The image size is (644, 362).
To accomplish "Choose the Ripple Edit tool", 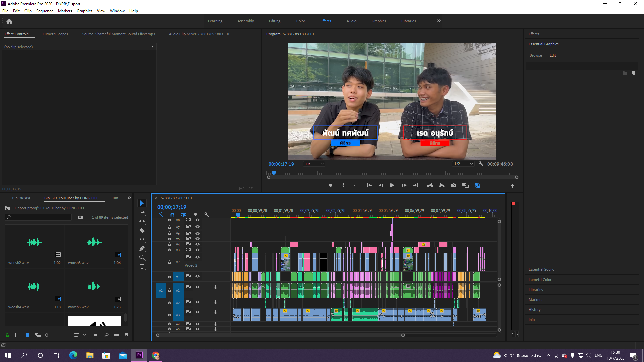I will [142, 221].
